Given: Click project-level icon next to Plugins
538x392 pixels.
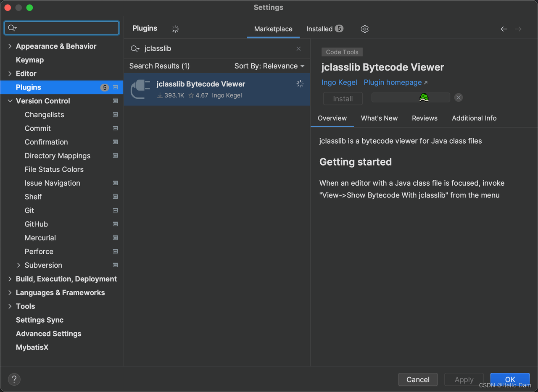Looking at the screenshot, I should pyautogui.click(x=115, y=87).
